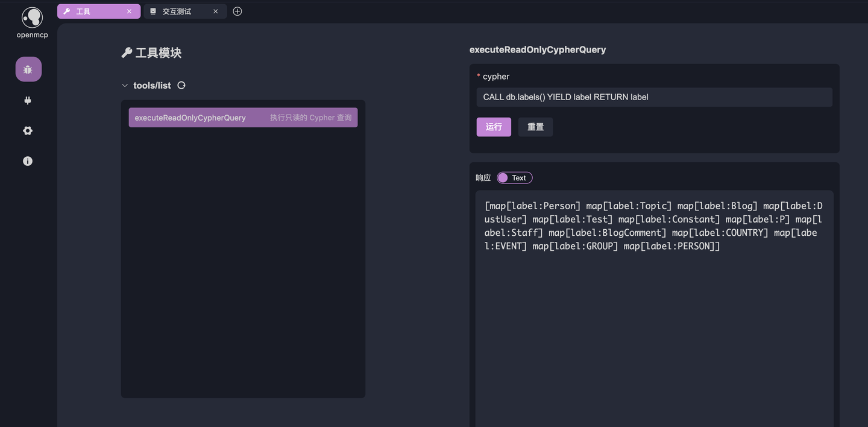Screen dimensions: 868x427
Task: Switch to the 工具 tab
Action: coord(99,11)
